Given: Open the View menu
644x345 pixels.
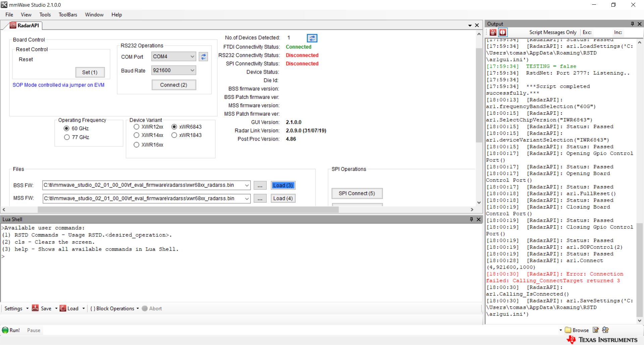Looking at the screenshot, I should click(x=26, y=15).
